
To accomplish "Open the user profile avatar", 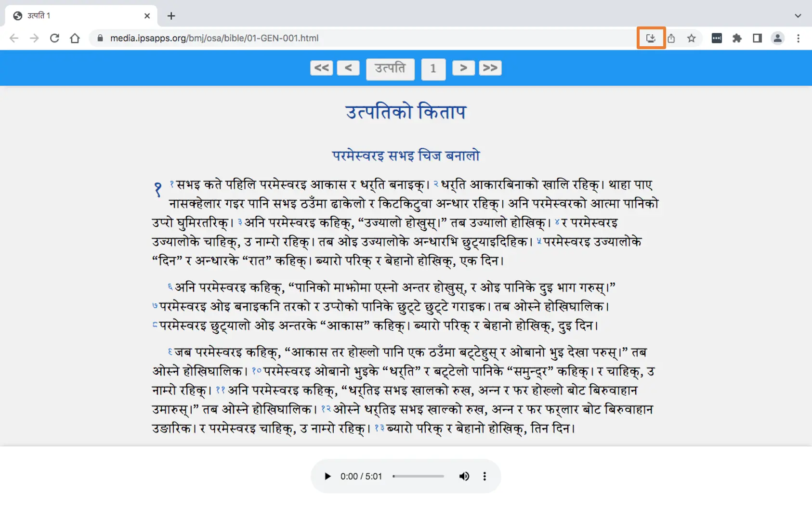I will [x=777, y=38].
